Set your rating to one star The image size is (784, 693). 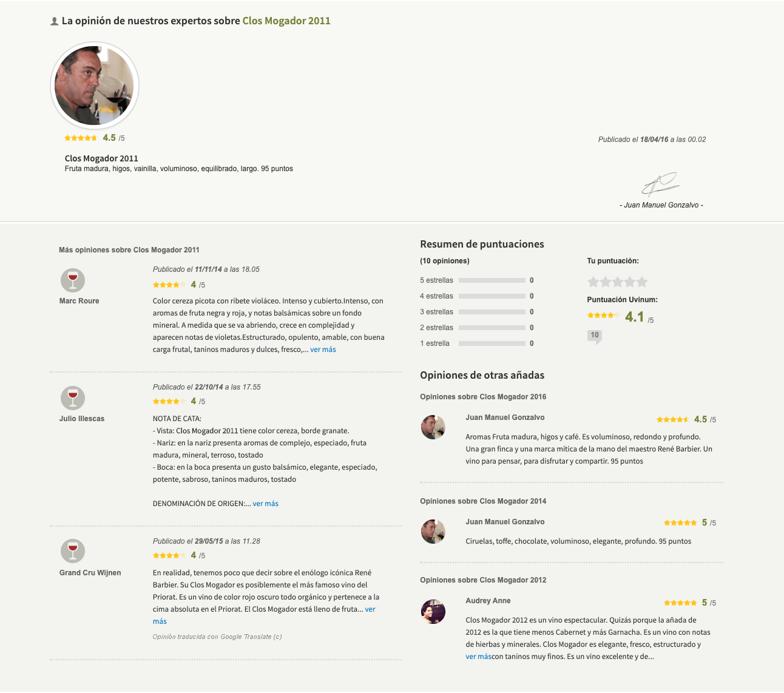593,282
